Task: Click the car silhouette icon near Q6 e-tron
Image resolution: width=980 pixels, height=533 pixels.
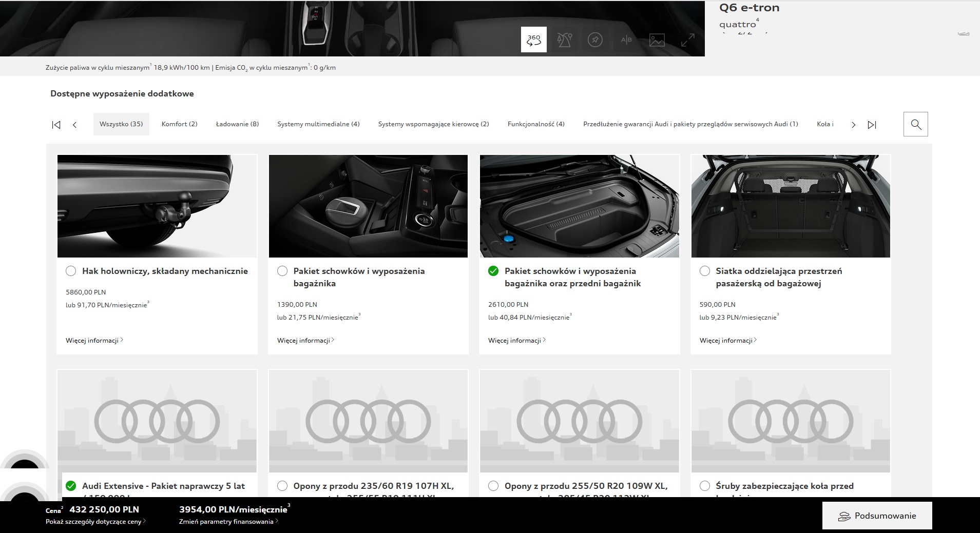Action: coord(964,34)
